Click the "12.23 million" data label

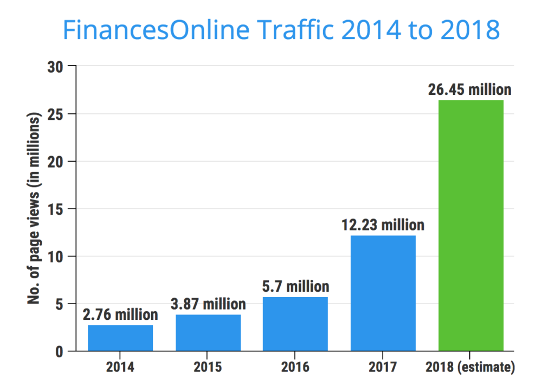383,225
